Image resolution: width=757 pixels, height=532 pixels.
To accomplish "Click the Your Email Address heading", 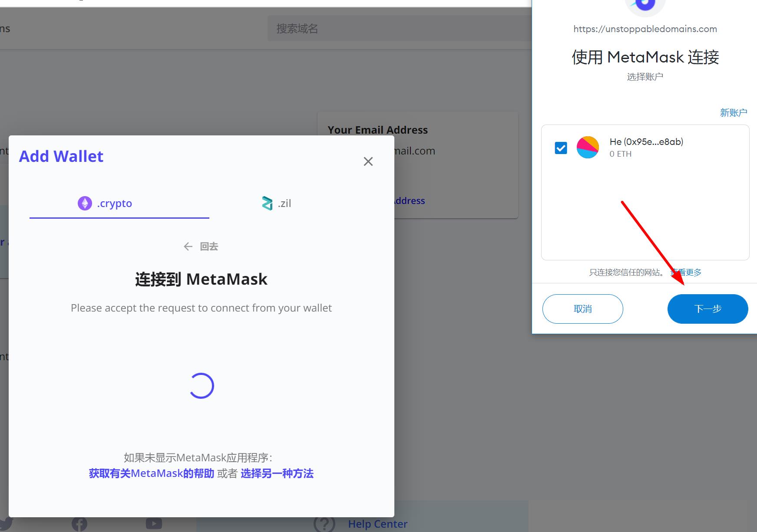I will pos(378,130).
